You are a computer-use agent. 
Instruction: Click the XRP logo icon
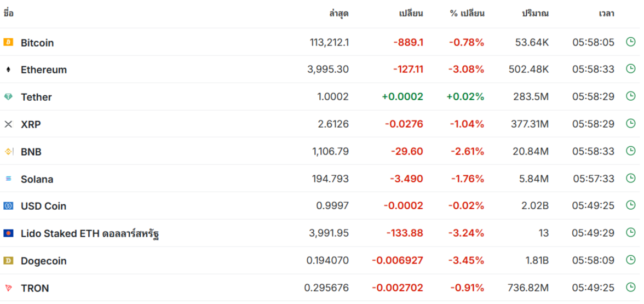tap(8, 124)
